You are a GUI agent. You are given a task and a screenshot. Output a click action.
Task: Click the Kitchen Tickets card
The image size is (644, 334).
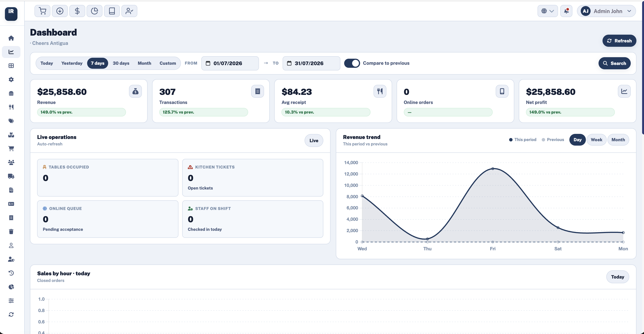pos(252,178)
